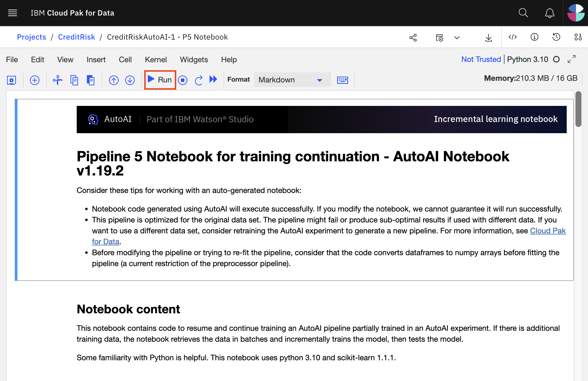Click CreditRiskAutoAI-1 - P5 Notebook breadcrumb text
Image resolution: width=588 pixels, height=381 pixels.
tap(167, 37)
